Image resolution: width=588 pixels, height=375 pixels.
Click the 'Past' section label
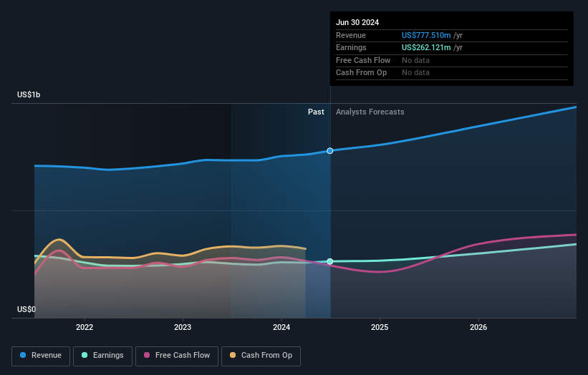[316, 112]
